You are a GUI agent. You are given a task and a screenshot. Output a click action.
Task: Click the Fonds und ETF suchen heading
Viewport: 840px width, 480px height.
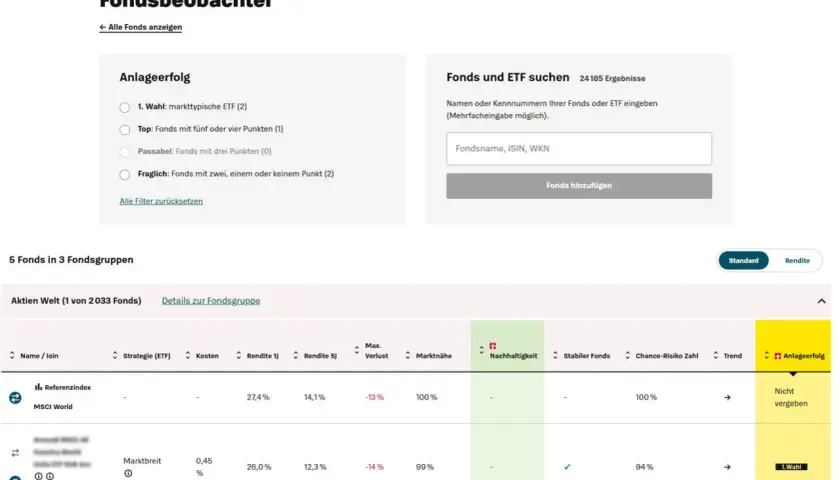pos(508,77)
